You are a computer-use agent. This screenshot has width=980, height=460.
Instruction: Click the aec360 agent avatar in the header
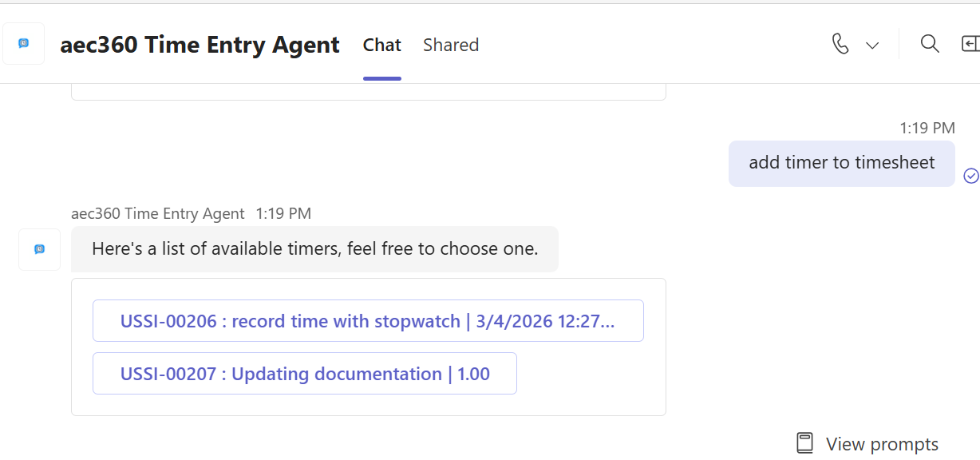coord(24,44)
